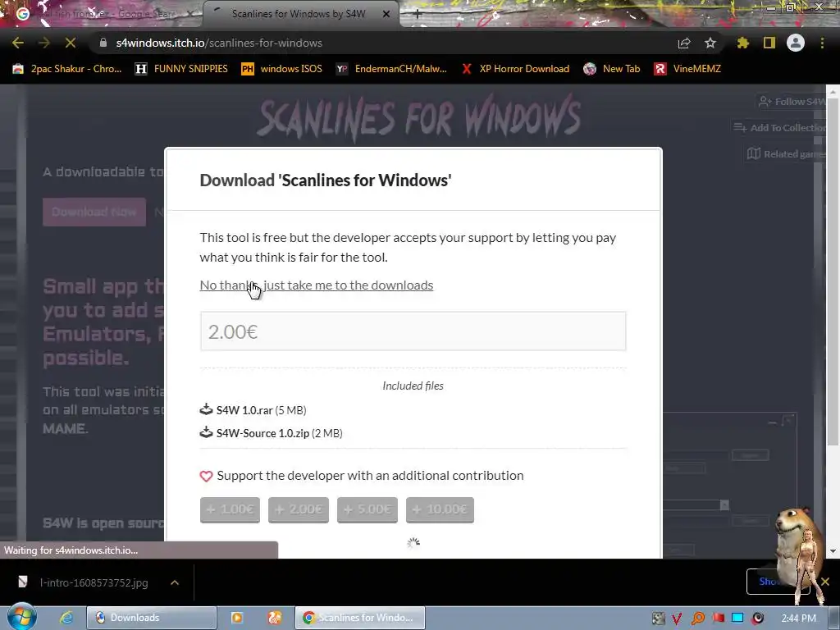Screen dimensions: 840x630
Task: Click No thanks, just take me to downloads
Action: 316,285
